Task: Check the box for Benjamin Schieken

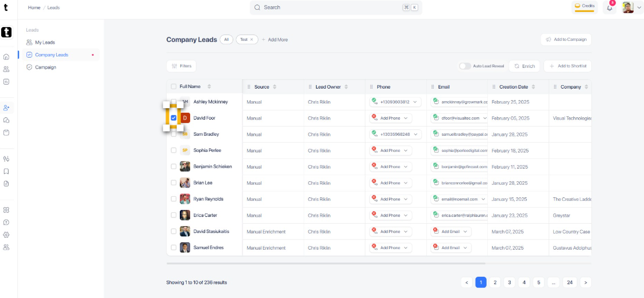Action: [173, 166]
